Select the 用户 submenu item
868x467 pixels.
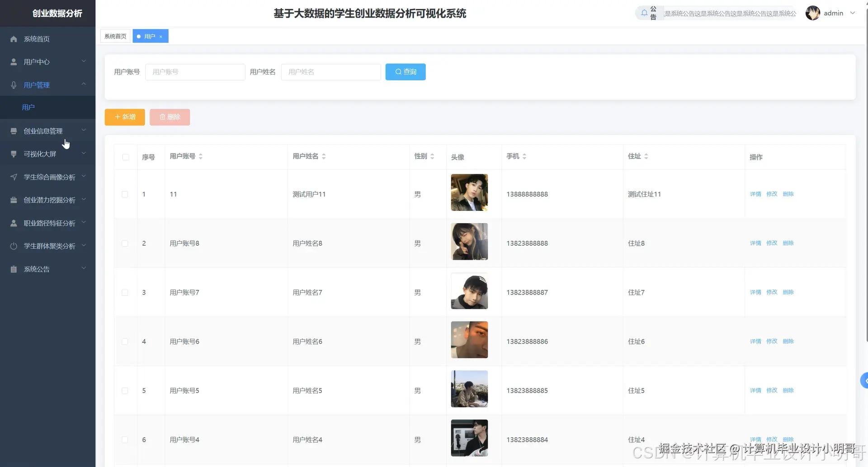click(48, 107)
